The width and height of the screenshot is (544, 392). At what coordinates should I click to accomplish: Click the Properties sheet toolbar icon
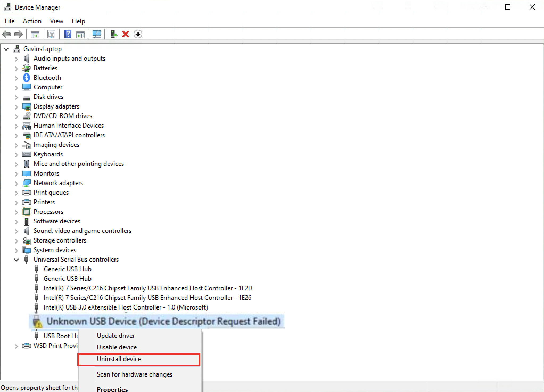click(x=51, y=34)
